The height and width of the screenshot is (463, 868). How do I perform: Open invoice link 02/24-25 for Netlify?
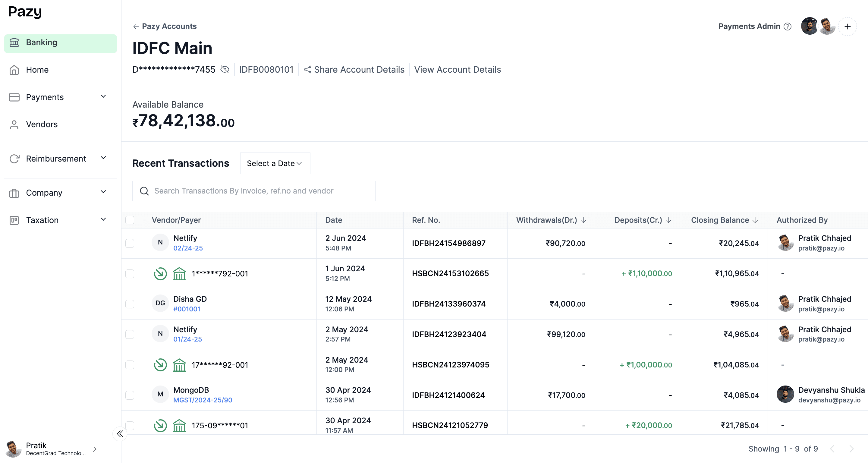click(x=188, y=248)
